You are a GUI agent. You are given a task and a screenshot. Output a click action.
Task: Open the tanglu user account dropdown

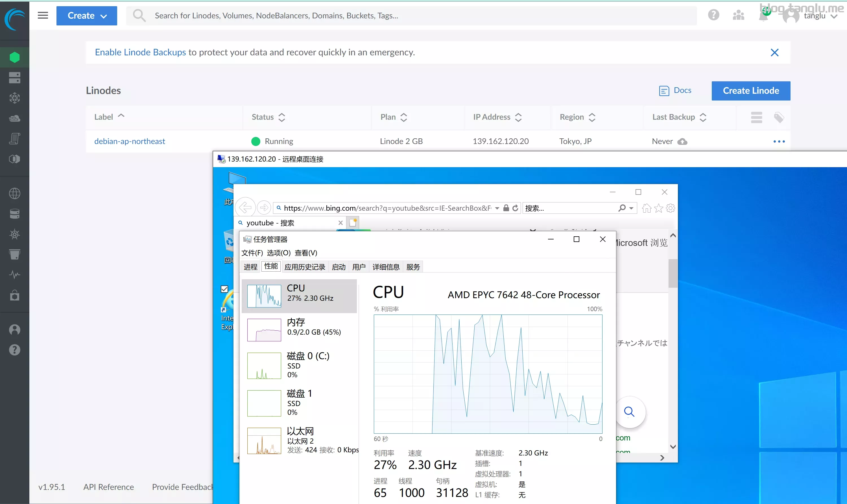point(815,16)
